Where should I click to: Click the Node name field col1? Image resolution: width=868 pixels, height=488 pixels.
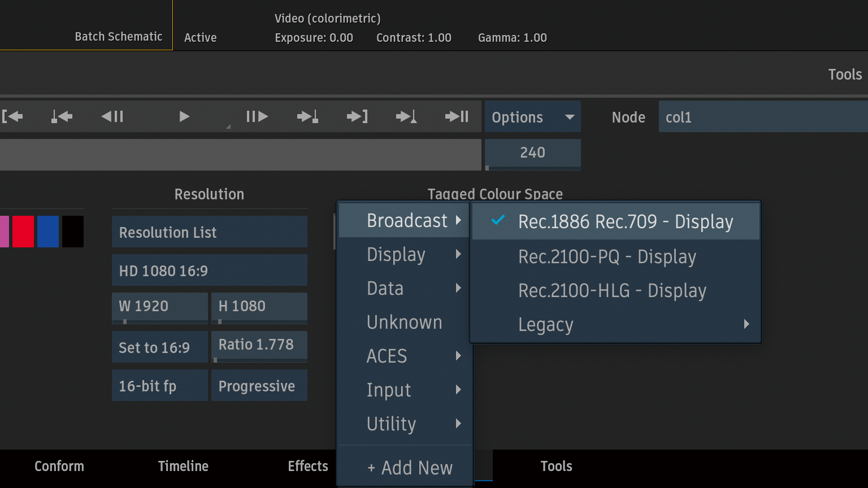763,117
